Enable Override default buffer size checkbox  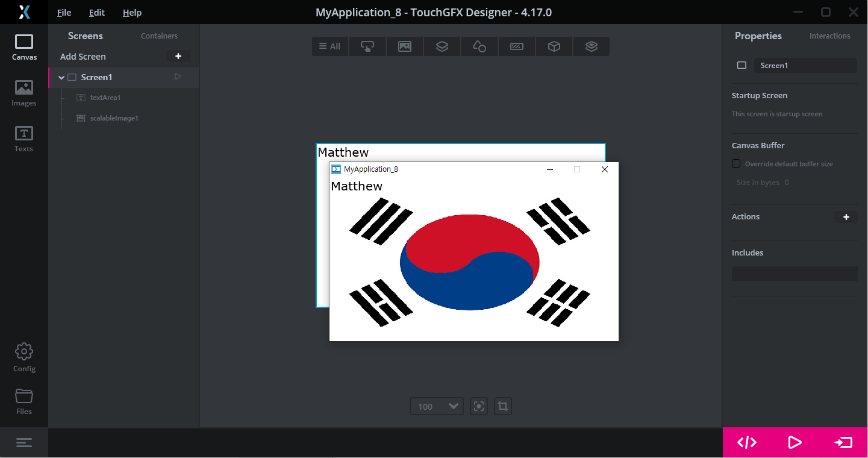pos(736,163)
